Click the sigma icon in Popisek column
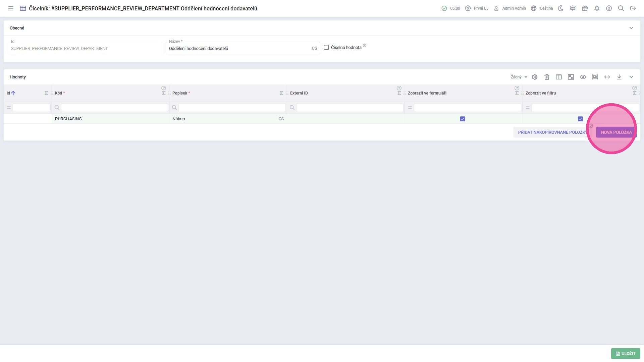This screenshot has height=362, width=644. point(281,93)
